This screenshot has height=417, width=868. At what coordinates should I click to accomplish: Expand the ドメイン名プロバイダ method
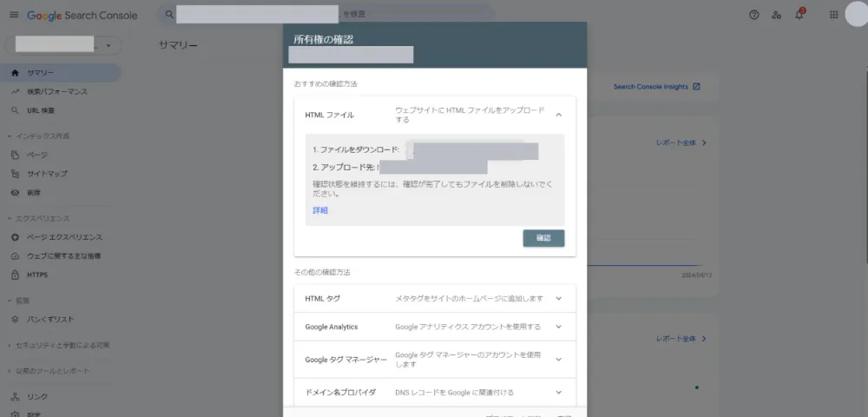point(435,393)
